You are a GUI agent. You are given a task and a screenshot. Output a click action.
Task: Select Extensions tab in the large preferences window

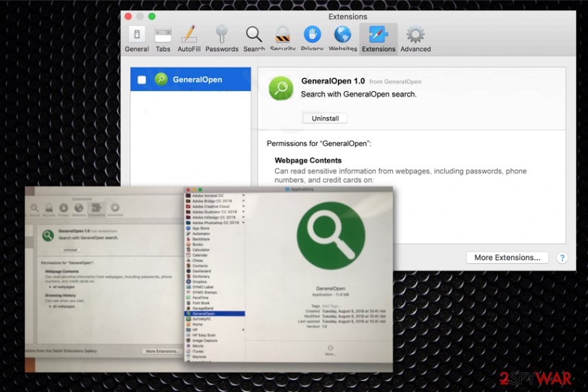pos(378,39)
